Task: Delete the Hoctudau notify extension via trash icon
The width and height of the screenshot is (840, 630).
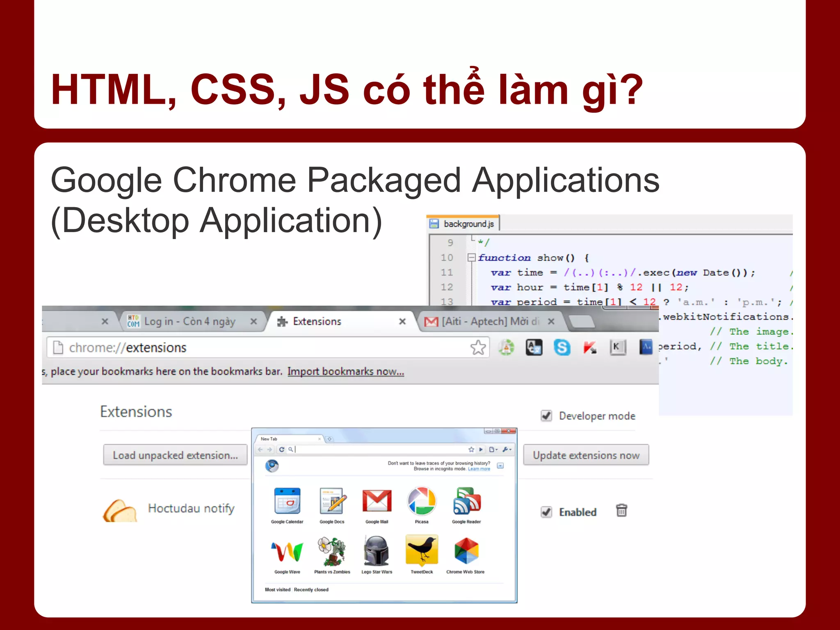Action: [x=621, y=511]
